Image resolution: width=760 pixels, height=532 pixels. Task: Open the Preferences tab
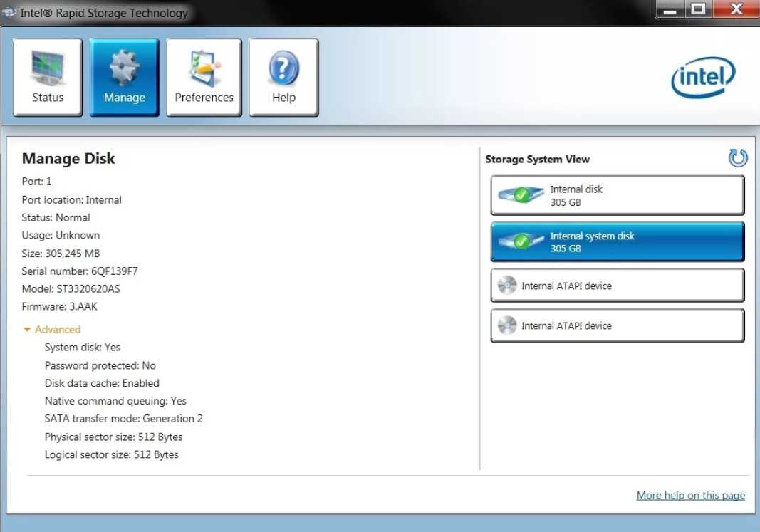coord(204,78)
